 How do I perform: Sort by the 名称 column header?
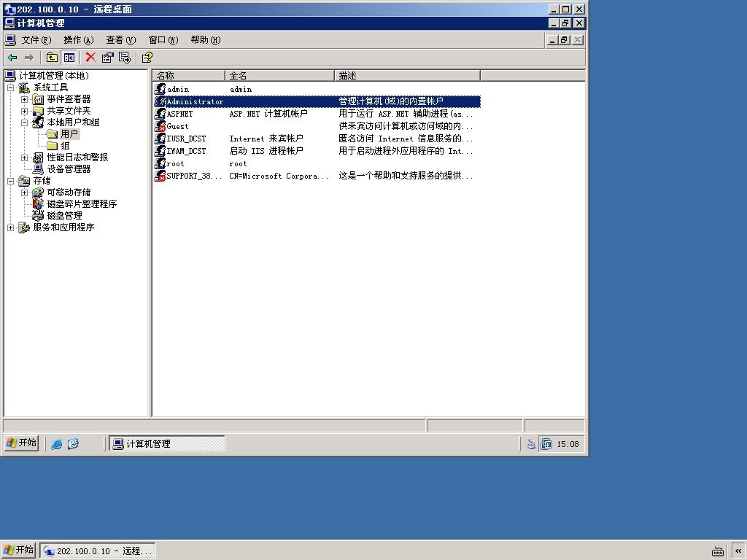pos(189,75)
